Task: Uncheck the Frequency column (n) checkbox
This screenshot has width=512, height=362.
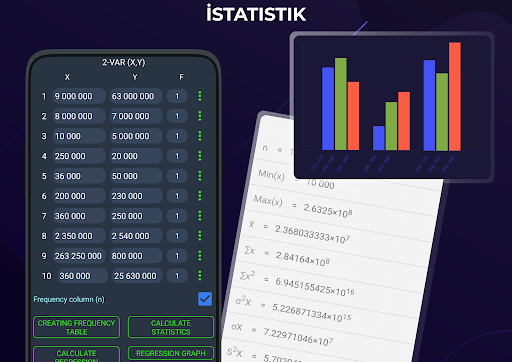Action: [x=205, y=299]
